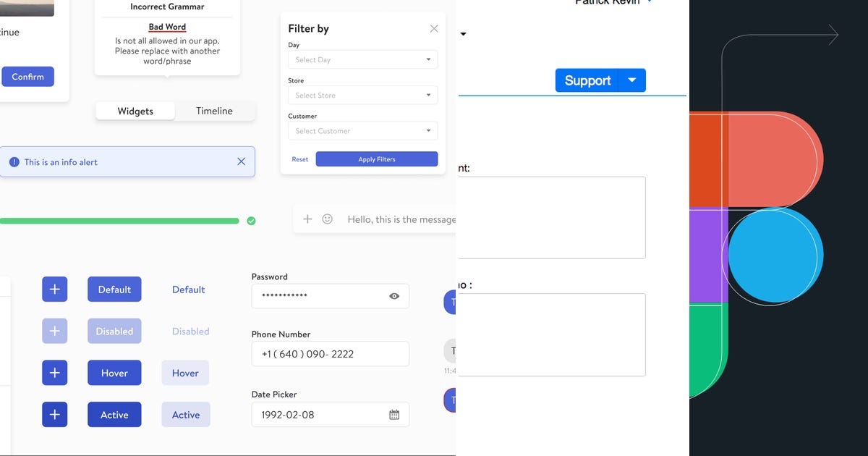Open the emoji picker in message box
868x456 pixels.
pos(328,219)
